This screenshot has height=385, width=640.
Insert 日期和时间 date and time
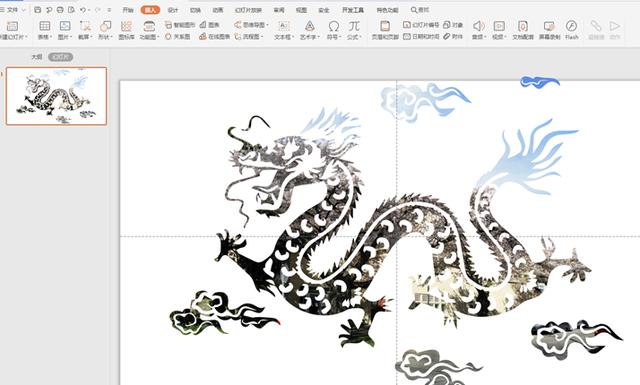pos(421,36)
